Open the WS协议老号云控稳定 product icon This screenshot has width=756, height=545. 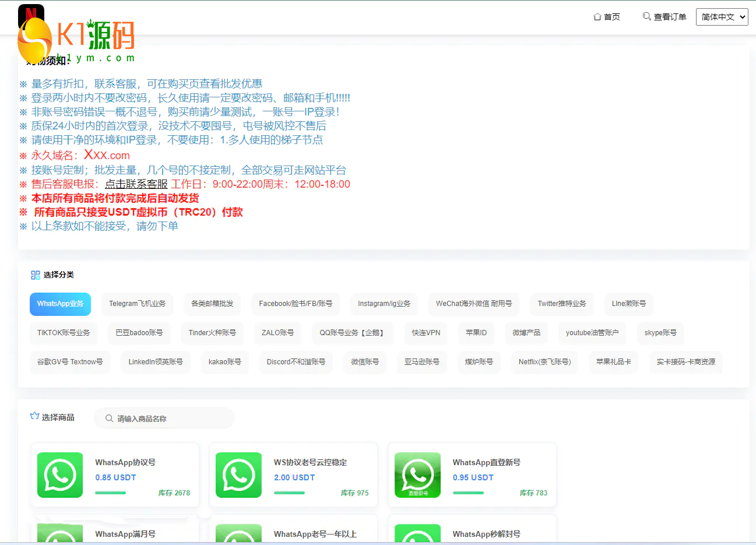click(238, 475)
